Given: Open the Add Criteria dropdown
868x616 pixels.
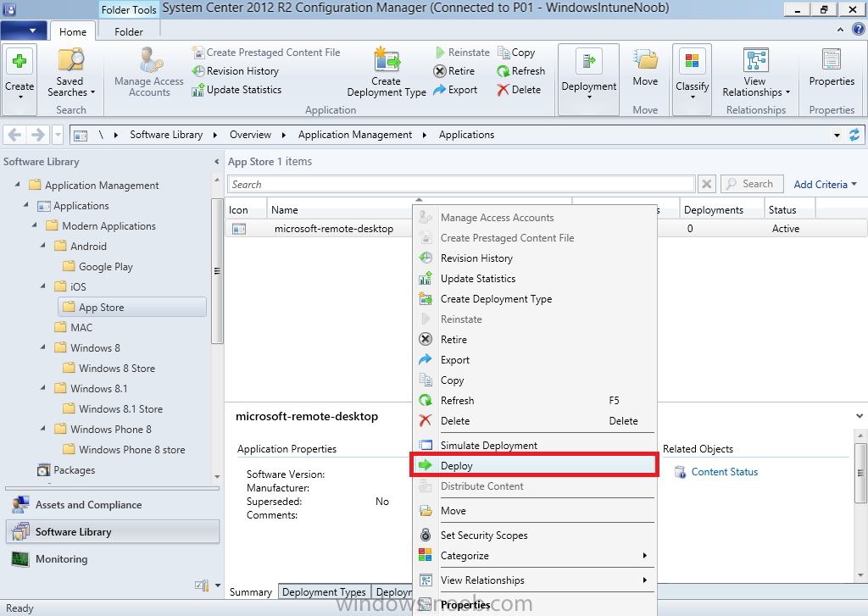Looking at the screenshot, I should pos(825,185).
